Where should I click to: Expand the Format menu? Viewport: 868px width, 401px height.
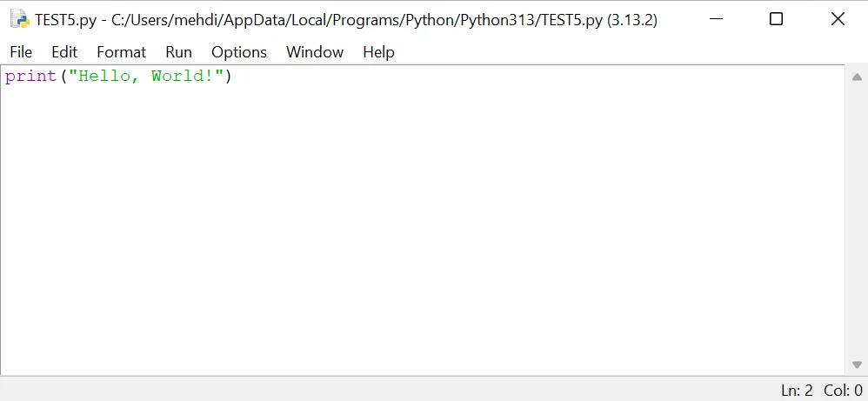[x=121, y=52]
